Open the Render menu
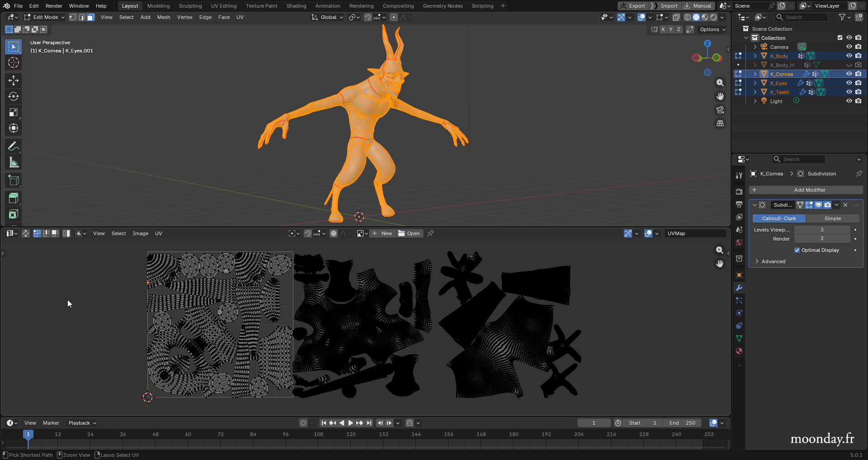Image resolution: width=868 pixels, height=460 pixels. pyautogui.click(x=54, y=6)
